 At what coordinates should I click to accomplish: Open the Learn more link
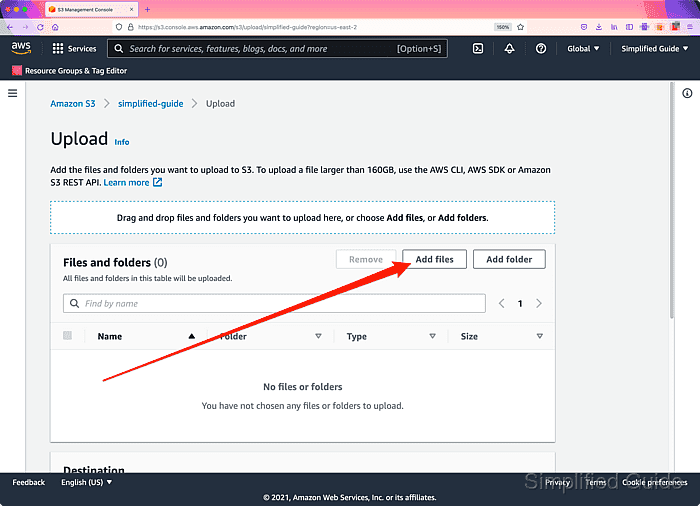126,182
